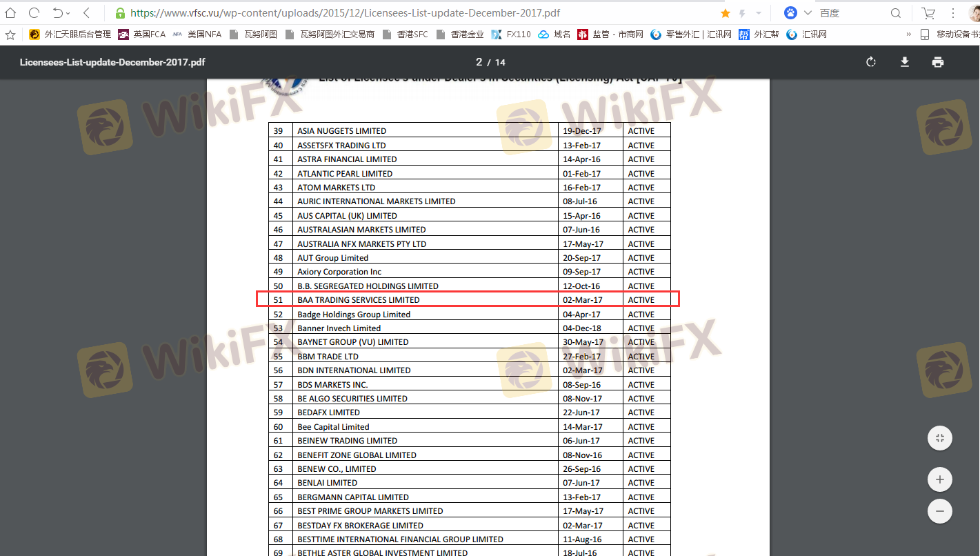Rotate the PDF document clockwise
980x556 pixels.
click(x=871, y=62)
